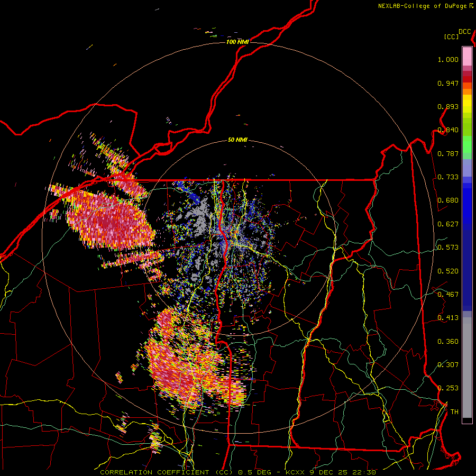
Task: Click the [CC] unit label
Action: click(x=451, y=36)
